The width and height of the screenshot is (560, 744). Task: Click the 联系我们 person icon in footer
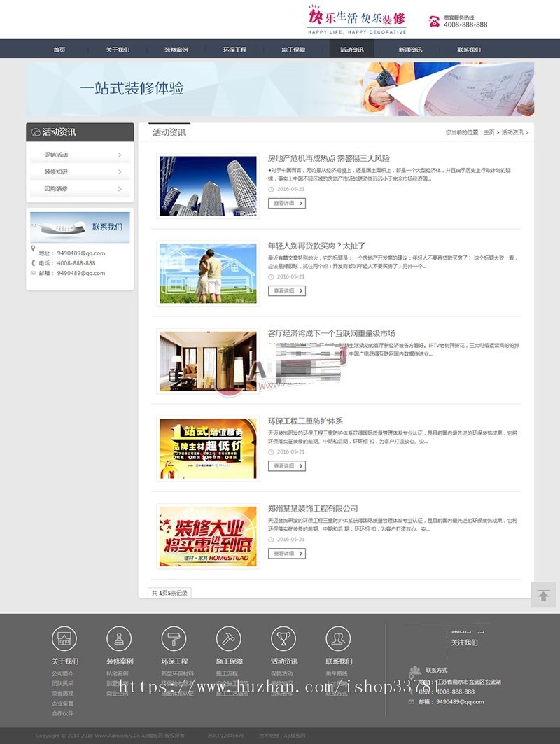[x=338, y=638]
